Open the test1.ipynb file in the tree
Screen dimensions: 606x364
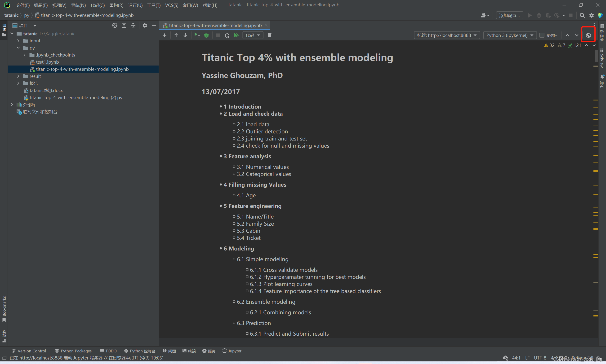47,62
